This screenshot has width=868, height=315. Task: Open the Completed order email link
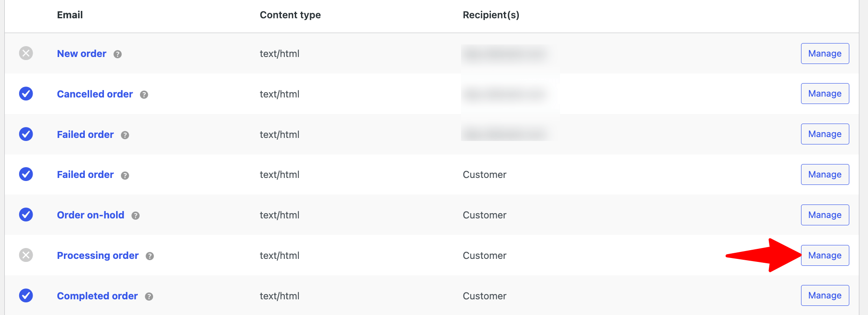click(x=97, y=296)
